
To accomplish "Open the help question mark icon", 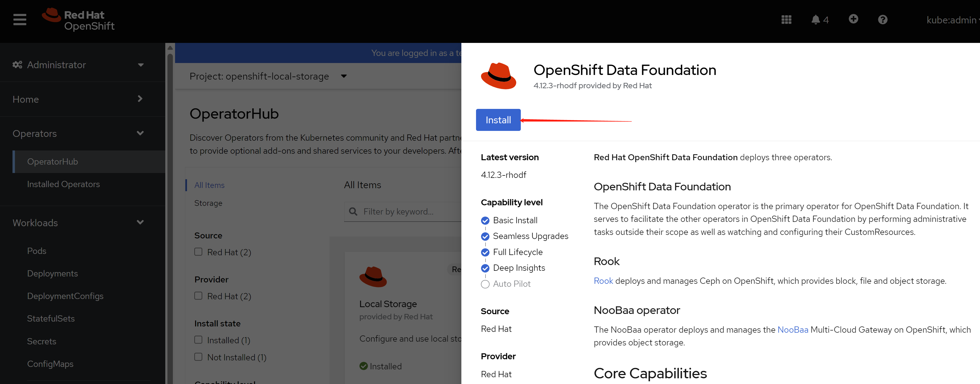I will pyautogui.click(x=882, y=19).
